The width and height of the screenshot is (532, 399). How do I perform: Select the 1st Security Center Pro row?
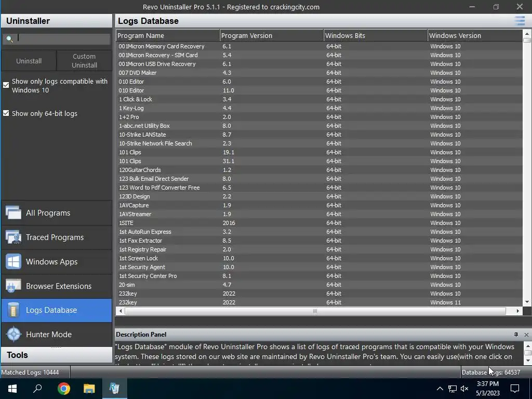(320, 275)
